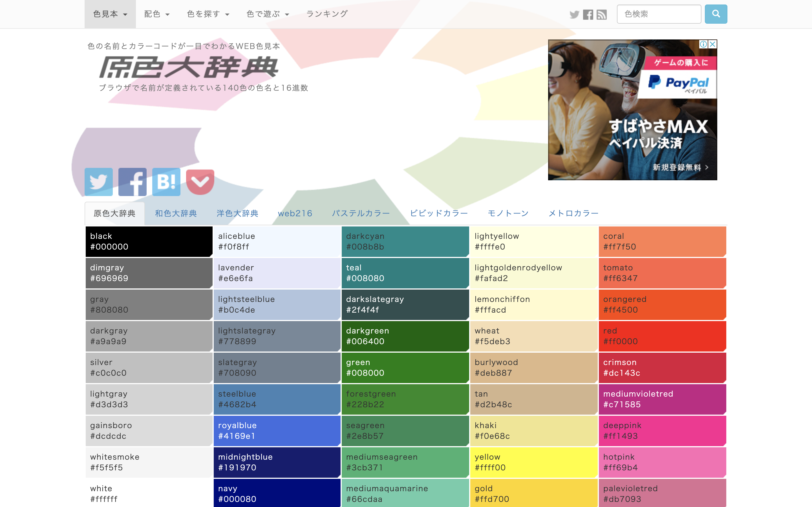
Task: Switch to the パステルカラー tab
Action: 361,213
